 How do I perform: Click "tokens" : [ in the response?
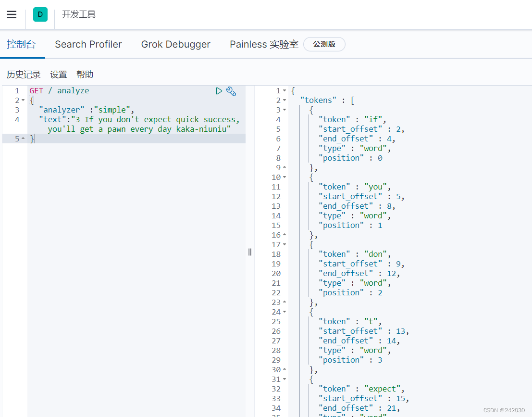[x=327, y=100]
